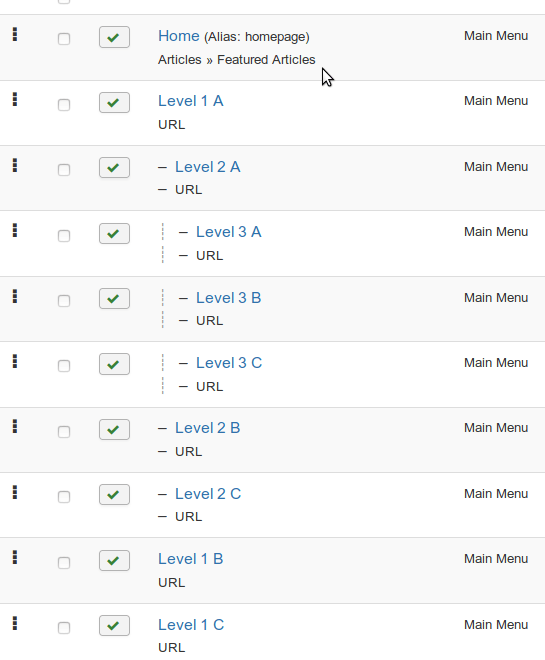Toggle published checkmark for Level 1 B
The height and width of the screenshot is (660, 545).
(114, 561)
